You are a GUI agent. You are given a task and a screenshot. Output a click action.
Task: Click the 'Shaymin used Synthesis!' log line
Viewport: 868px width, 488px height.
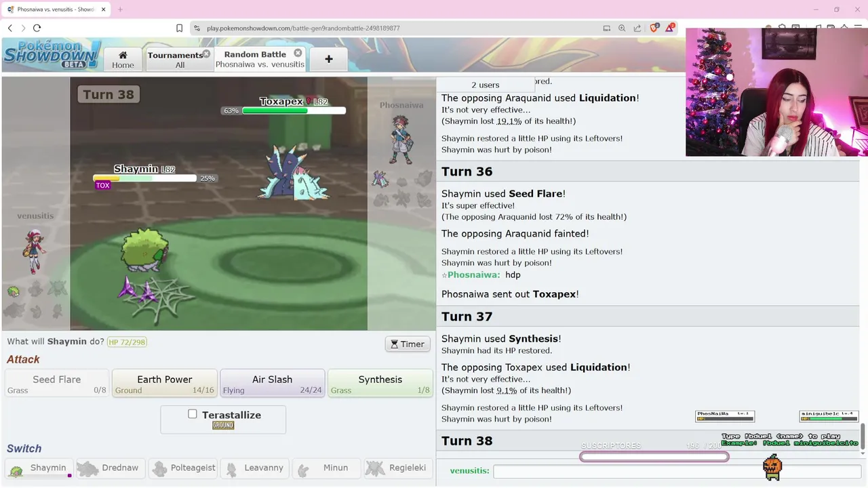click(501, 339)
